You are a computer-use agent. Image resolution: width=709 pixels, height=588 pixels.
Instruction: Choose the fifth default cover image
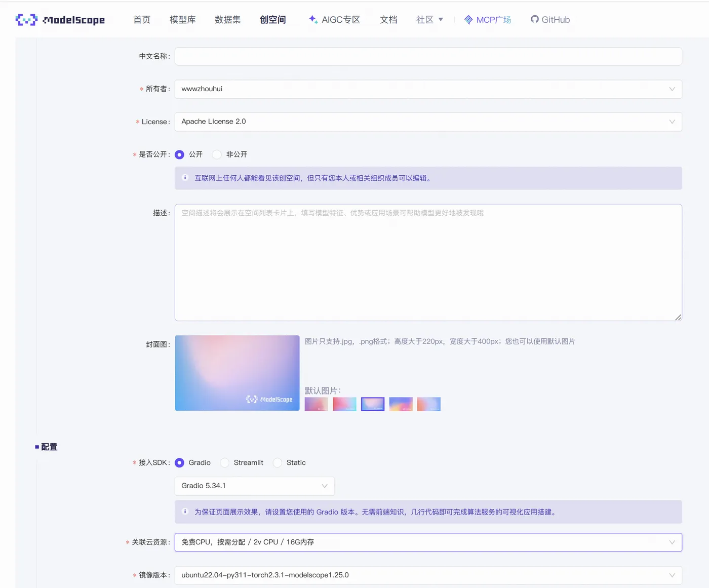pos(429,404)
